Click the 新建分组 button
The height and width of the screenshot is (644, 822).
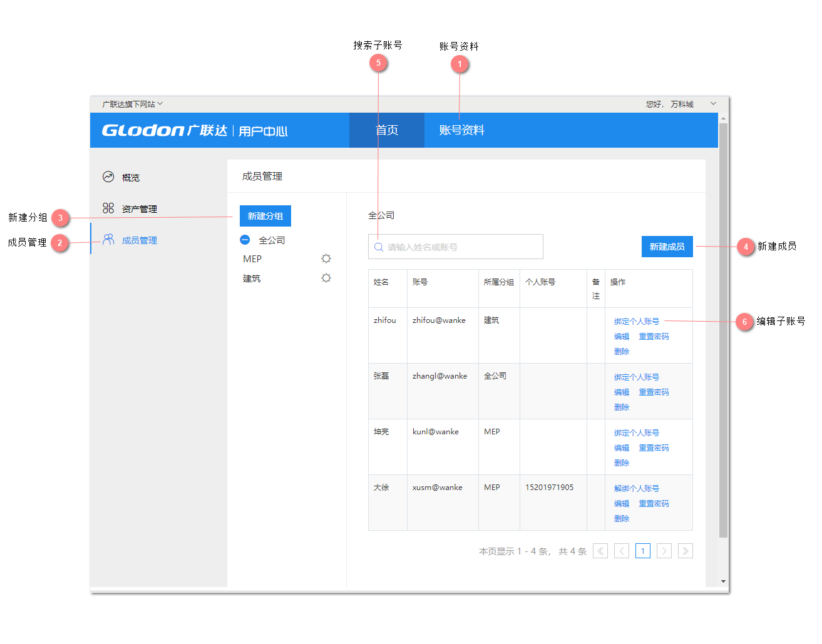(265, 216)
